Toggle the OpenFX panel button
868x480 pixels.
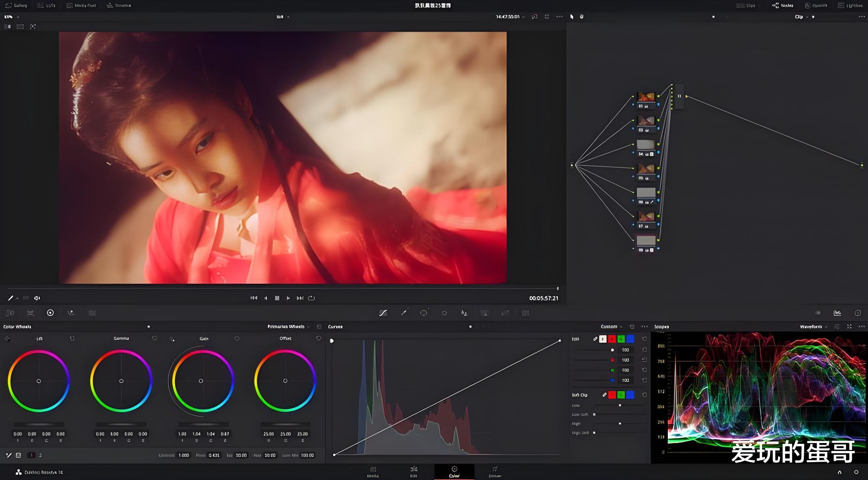coord(816,5)
